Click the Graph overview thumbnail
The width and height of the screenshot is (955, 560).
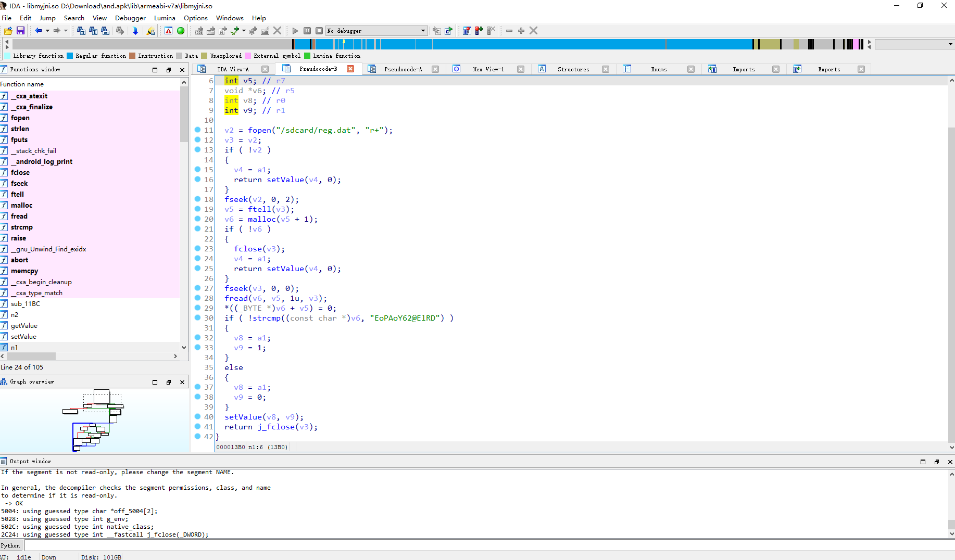pyautogui.click(x=94, y=420)
